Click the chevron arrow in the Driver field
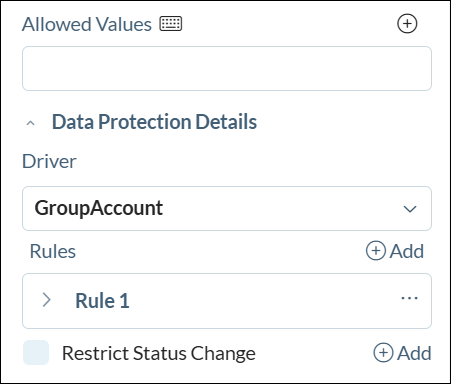Screen dimensions: 451x384 410,209
